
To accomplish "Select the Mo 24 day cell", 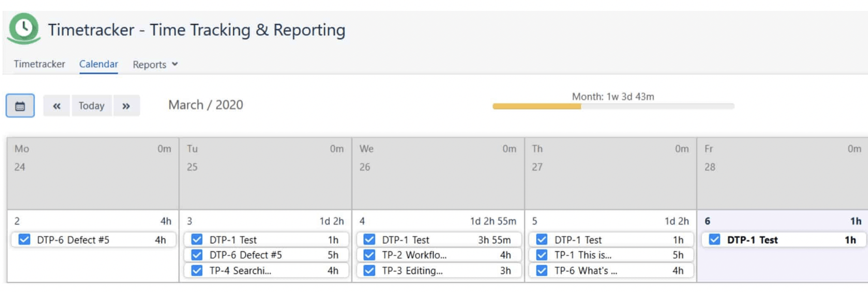I will (93, 174).
